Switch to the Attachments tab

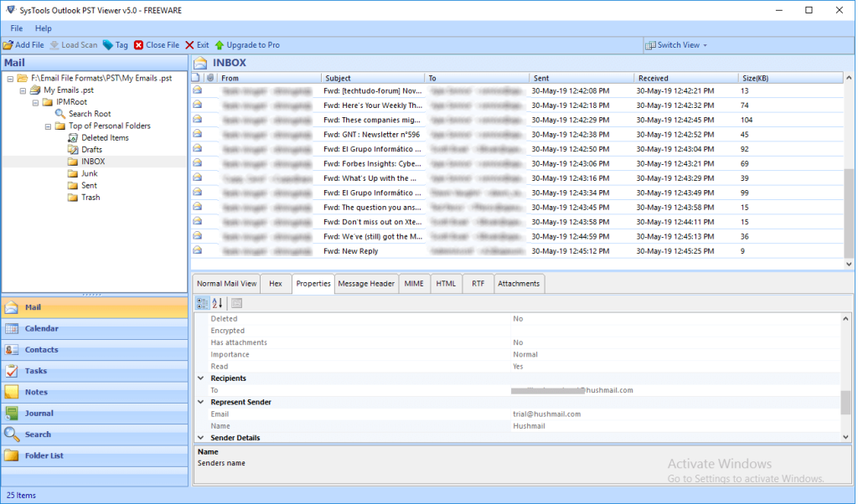click(519, 284)
